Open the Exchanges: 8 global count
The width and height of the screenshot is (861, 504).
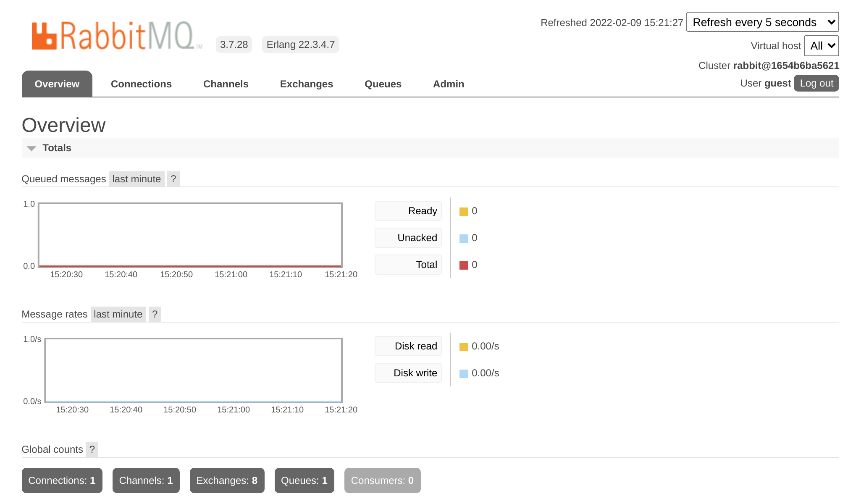[x=227, y=480]
